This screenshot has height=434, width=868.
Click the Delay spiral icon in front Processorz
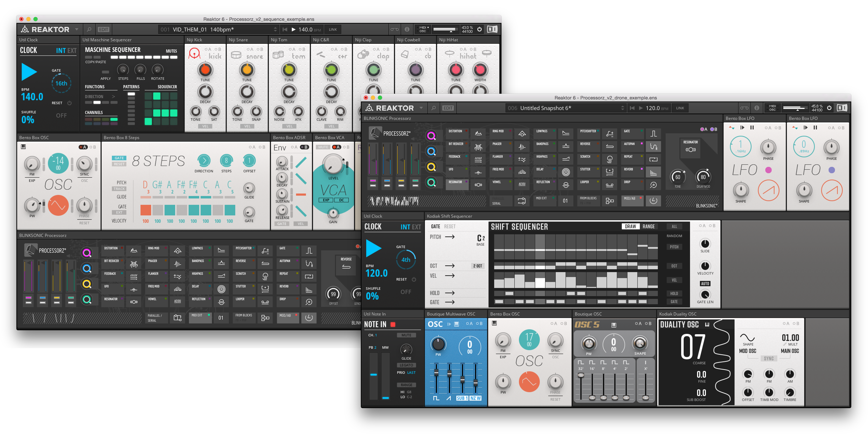coord(566,172)
